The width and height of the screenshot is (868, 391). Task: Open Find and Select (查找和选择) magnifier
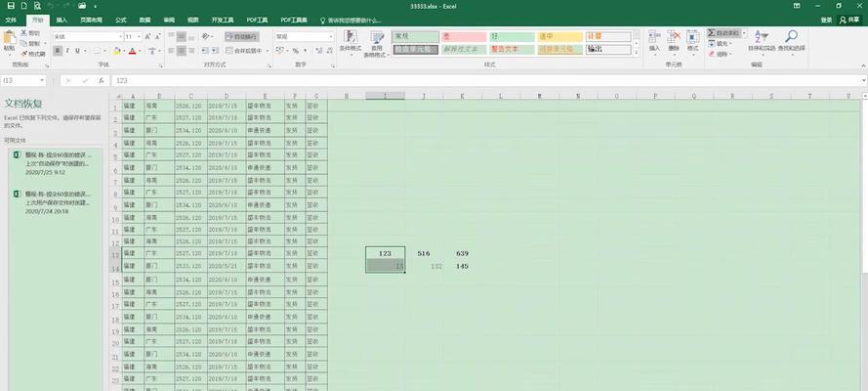point(792,41)
